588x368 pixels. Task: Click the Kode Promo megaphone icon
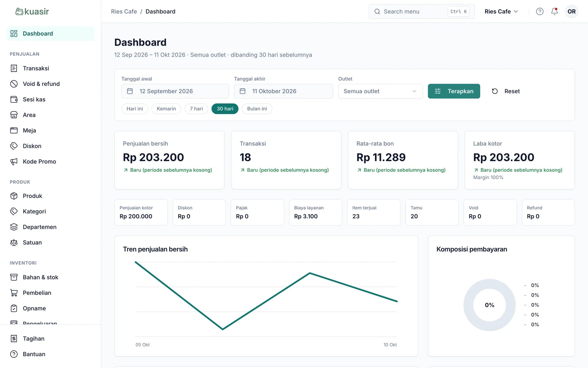(x=14, y=161)
